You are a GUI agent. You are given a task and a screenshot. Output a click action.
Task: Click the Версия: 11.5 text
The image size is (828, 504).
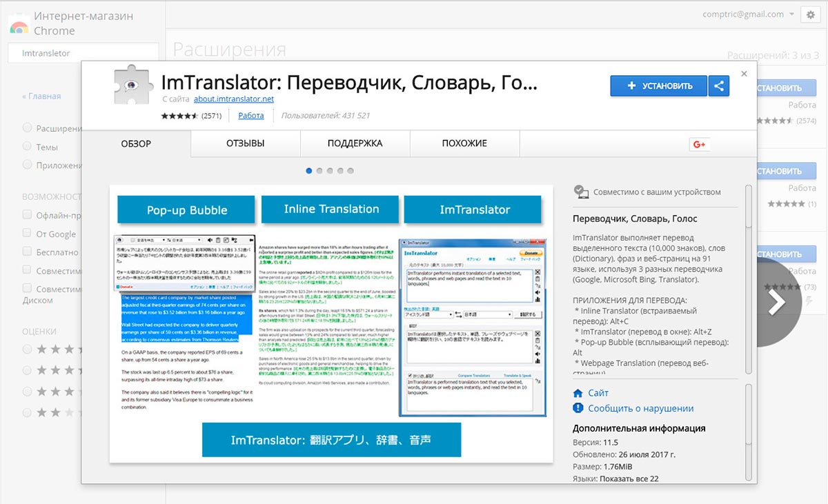coord(594,442)
